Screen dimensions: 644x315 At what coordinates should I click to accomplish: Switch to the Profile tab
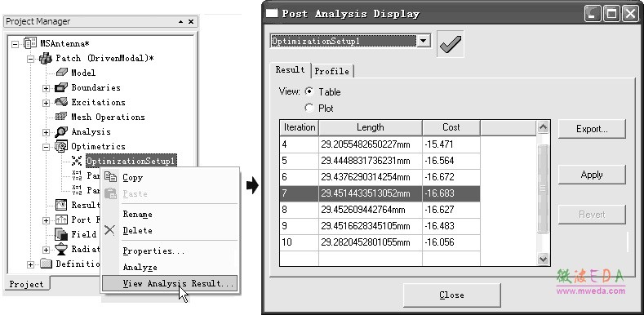pyautogui.click(x=332, y=71)
